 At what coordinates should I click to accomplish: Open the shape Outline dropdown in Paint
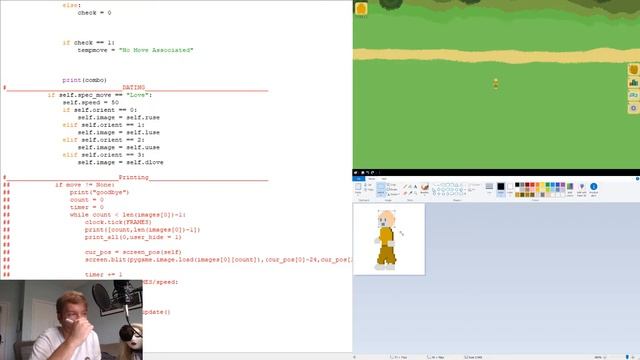tap(474, 185)
